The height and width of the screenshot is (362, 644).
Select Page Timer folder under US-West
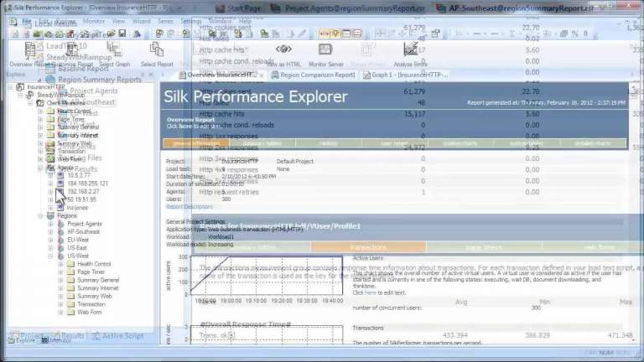[x=91, y=271]
